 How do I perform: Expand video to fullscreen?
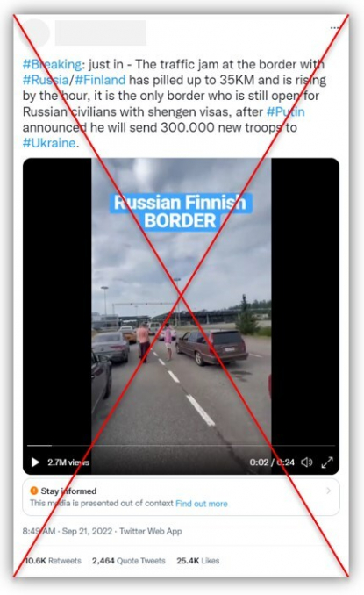click(327, 462)
